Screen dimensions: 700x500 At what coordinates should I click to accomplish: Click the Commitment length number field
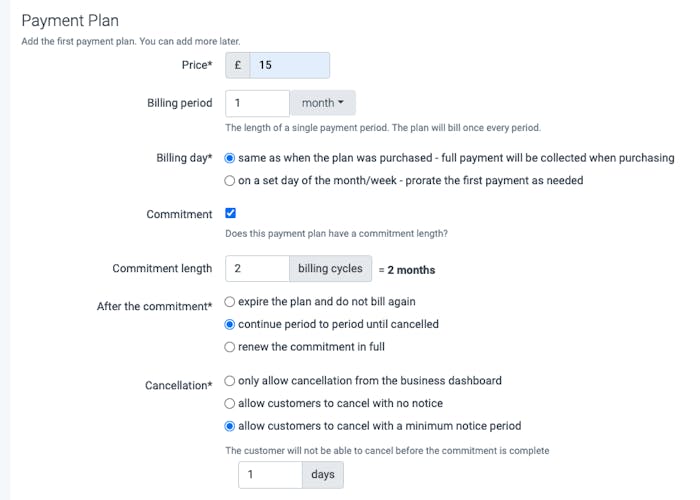tap(257, 269)
